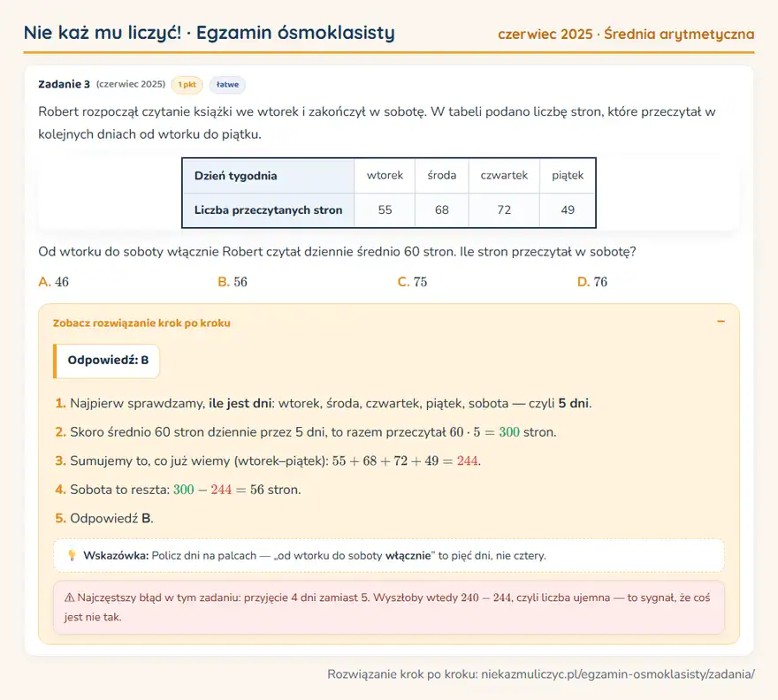The width and height of the screenshot is (778, 700).
Task: Click the table cell with value 49
Action: 568,209
